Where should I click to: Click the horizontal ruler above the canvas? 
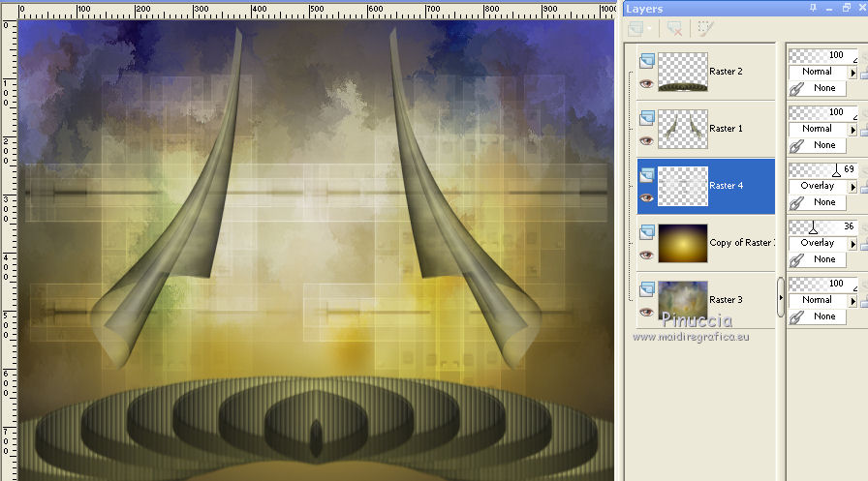pyautogui.click(x=317, y=10)
